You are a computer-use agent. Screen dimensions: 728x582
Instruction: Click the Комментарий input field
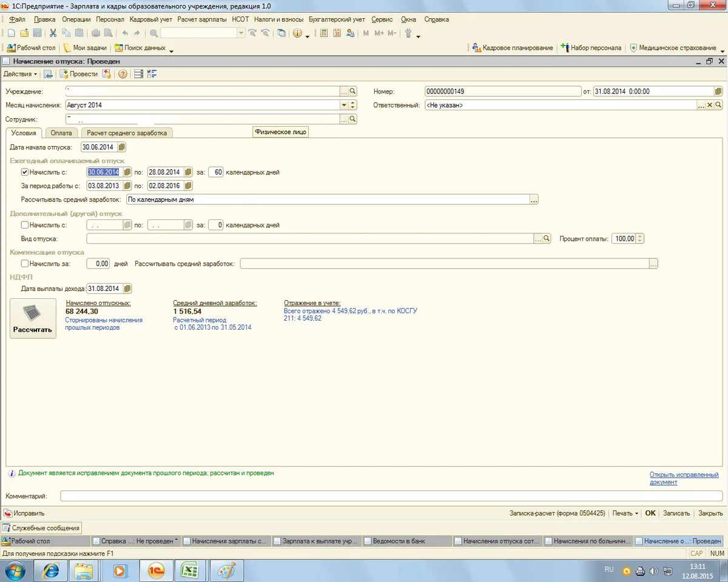391,496
